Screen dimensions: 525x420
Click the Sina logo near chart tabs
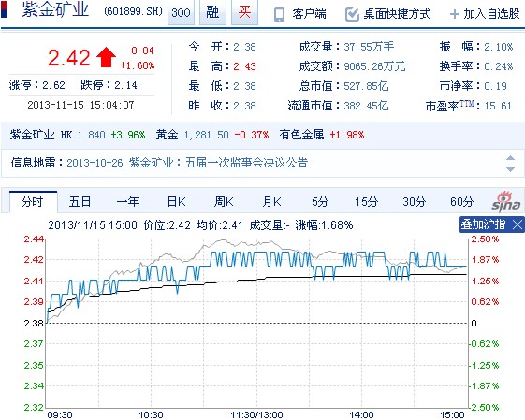[x=506, y=202]
